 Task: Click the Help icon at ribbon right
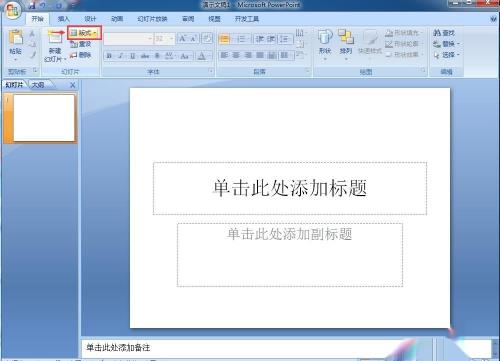494,19
